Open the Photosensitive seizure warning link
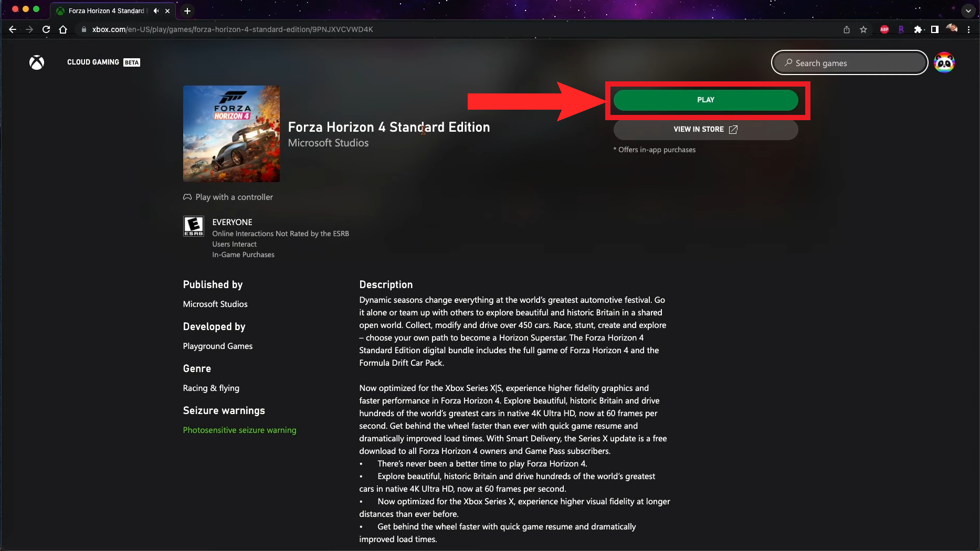 [239, 430]
